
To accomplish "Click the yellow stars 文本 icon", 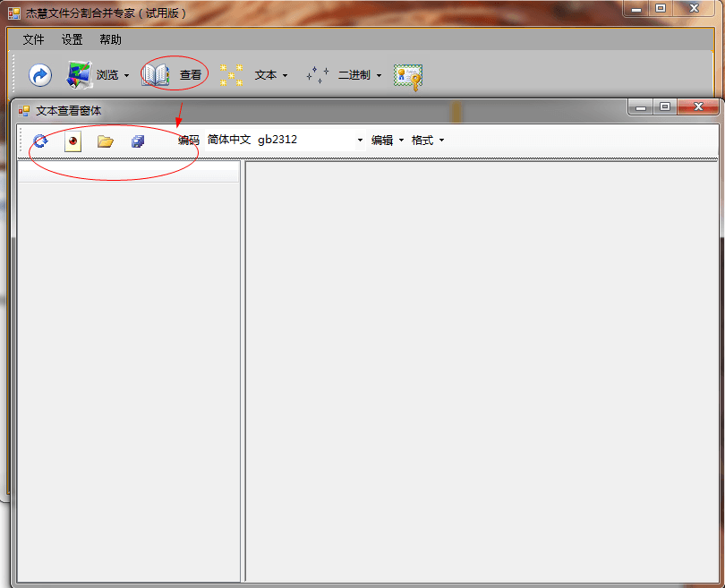I will click(232, 75).
